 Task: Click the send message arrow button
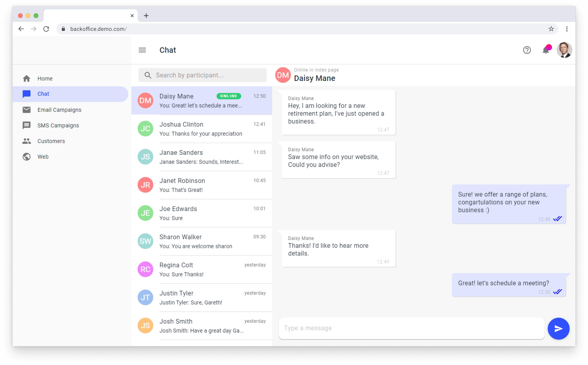tap(558, 328)
